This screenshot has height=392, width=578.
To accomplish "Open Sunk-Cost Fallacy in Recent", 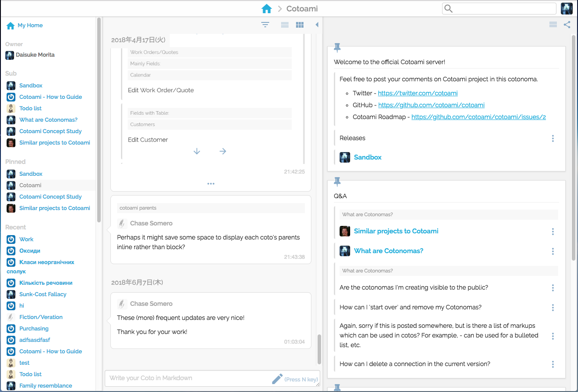I will click(43, 294).
